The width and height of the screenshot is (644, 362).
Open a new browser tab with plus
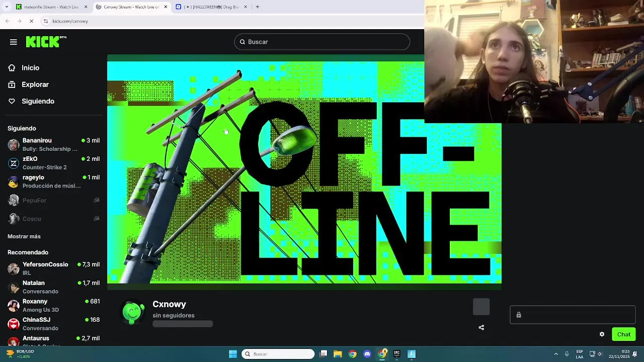(x=258, y=7)
